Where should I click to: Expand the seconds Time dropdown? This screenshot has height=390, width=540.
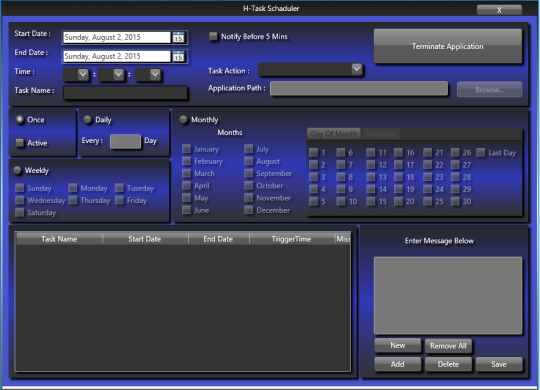[x=155, y=74]
